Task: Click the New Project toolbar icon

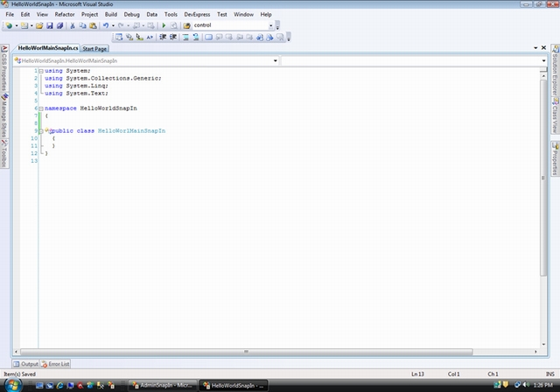Action: tap(9, 25)
